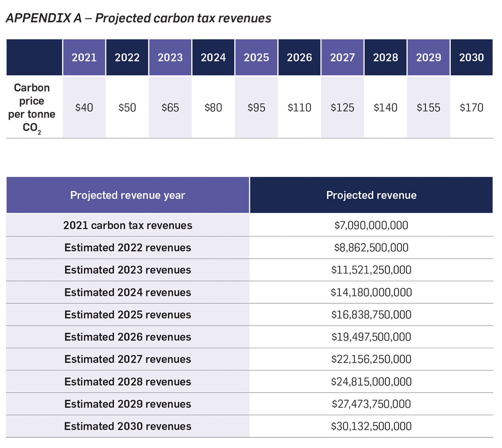Click the 2024 year column header
Viewport: 502px width, 448px height.
[x=213, y=57]
